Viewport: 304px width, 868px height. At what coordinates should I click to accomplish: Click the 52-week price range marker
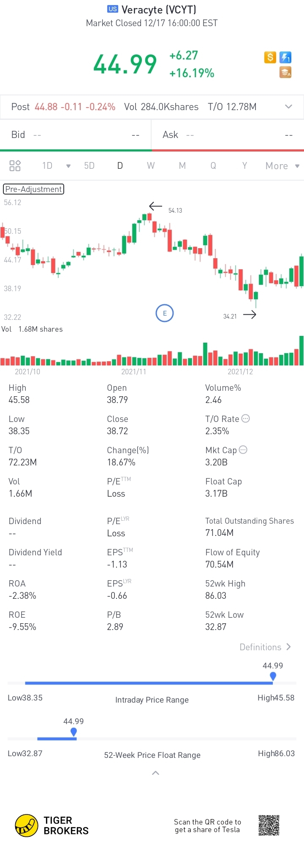pos(74,732)
